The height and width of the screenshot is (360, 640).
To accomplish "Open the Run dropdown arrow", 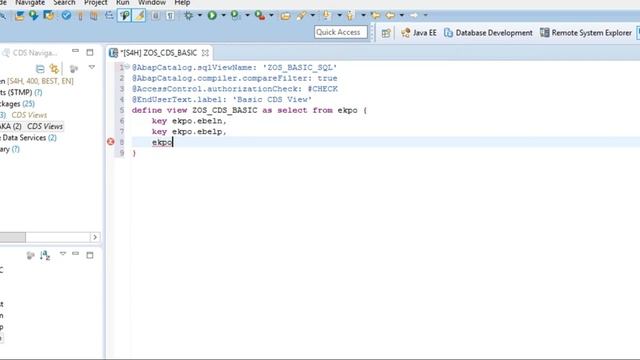I will (223, 16).
